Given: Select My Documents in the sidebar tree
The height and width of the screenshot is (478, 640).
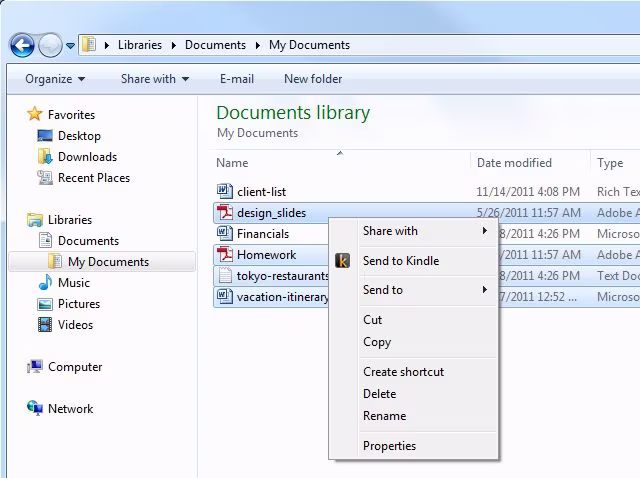Looking at the screenshot, I should pos(108,262).
